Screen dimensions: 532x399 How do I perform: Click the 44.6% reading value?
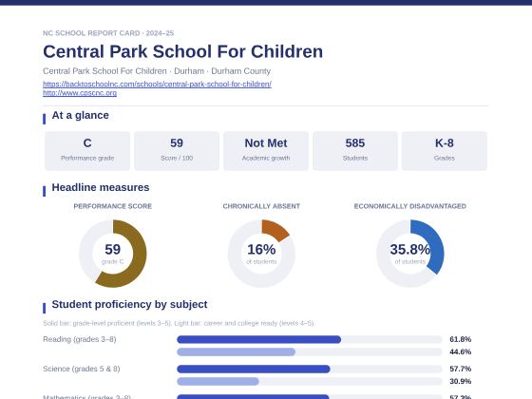click(461, 351)
